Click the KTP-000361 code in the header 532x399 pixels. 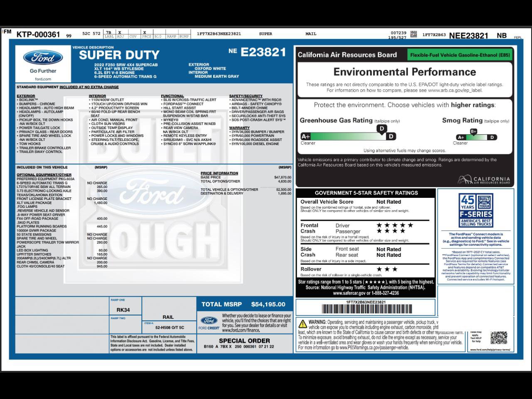[x=38, y=34]
